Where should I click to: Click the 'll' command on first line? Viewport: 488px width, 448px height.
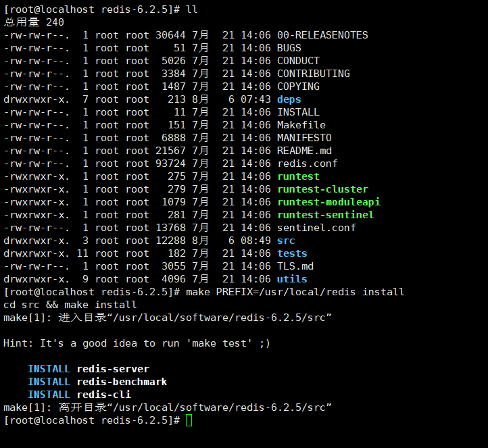point(192,9)
